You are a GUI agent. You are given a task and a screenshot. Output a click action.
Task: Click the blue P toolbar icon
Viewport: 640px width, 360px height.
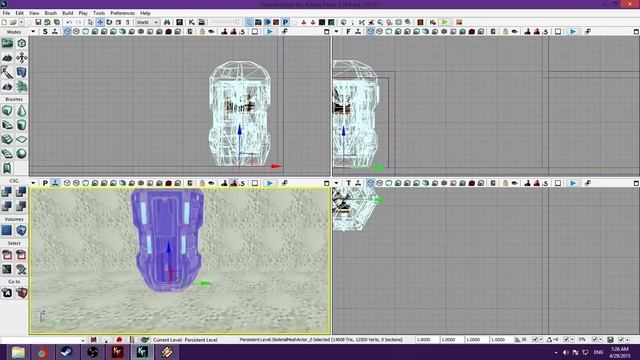[x=285, y=22]
